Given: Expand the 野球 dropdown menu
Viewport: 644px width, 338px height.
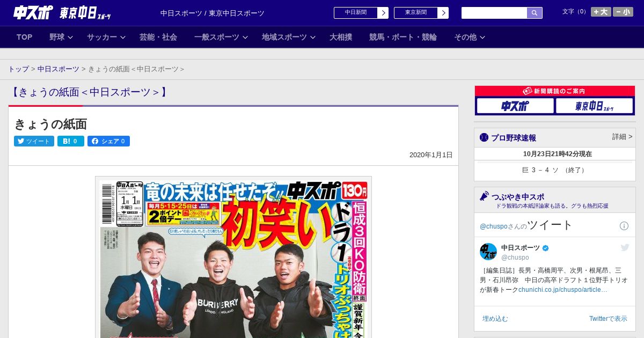Looking at the screenshot, I should click(x=61, y=37).
